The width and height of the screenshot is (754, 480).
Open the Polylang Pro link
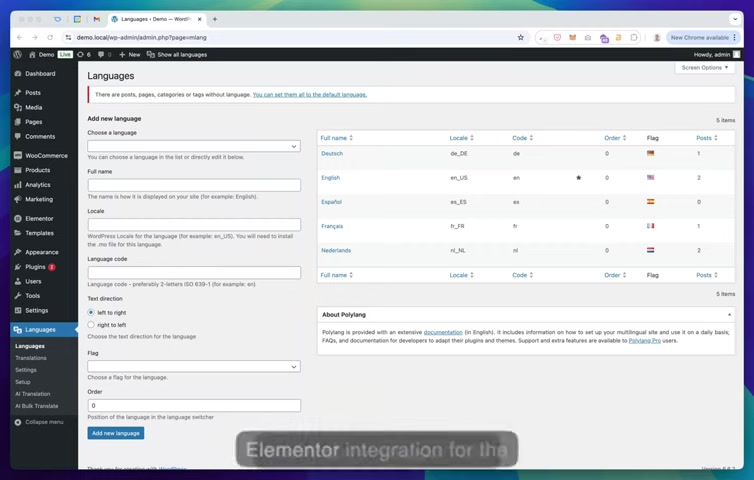click(644, 341)
